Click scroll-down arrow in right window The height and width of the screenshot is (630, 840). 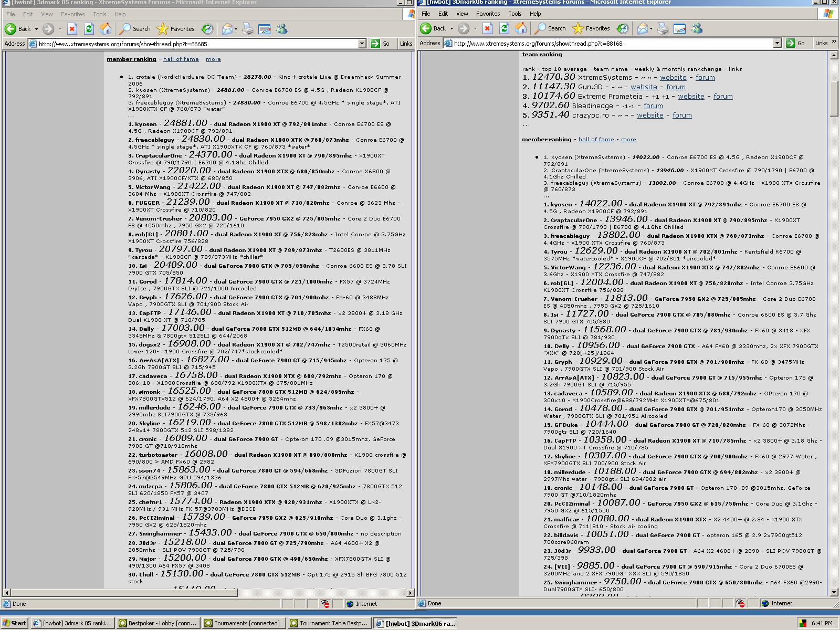[834, 592]
